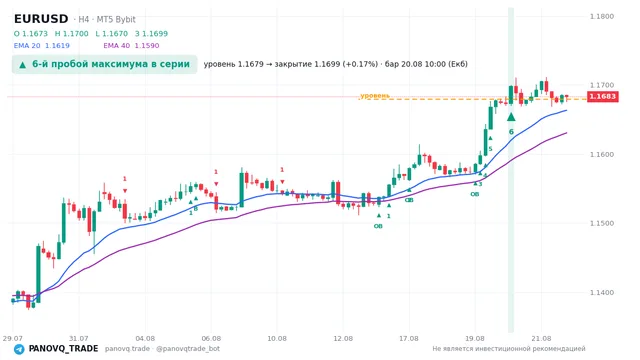Click the low value L 1.1670
Viewport: 640px width, 360px height.
pyautogui.click(x=111, y=34)
